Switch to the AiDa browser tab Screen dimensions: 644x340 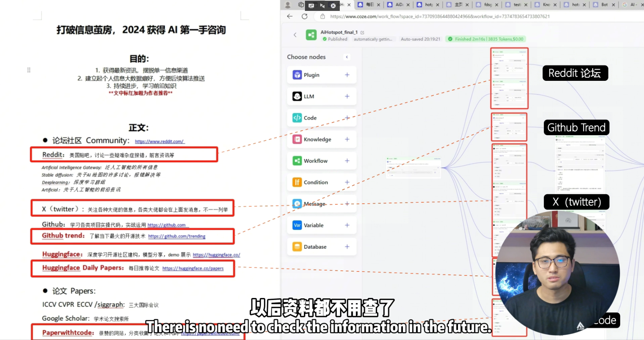click(398, 5)
